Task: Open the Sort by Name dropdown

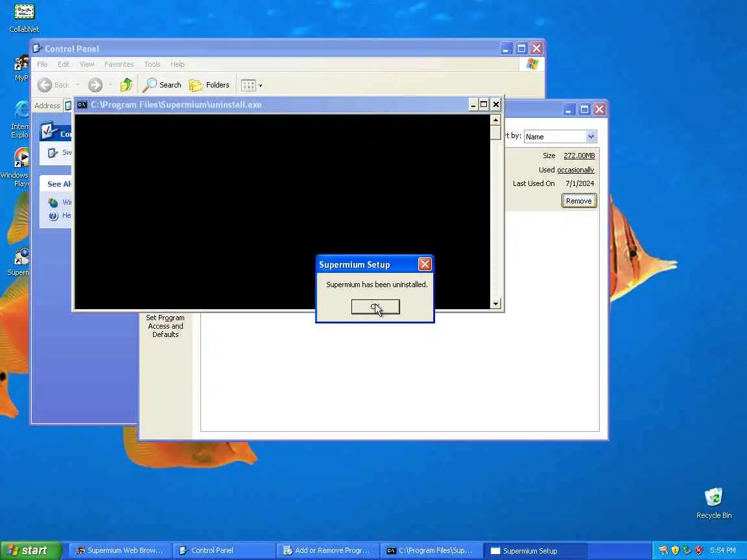Action: tap(590, 137)
